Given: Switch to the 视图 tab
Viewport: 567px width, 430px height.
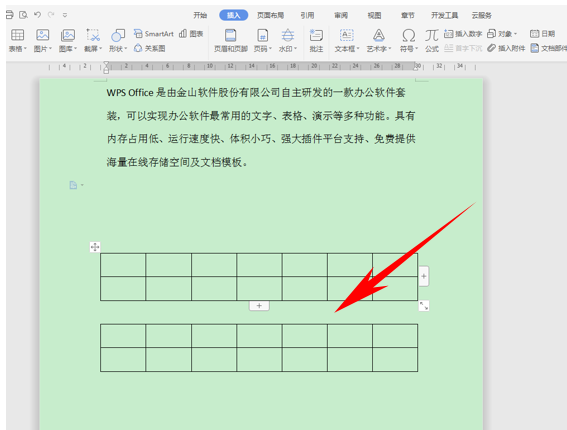Looking at the screenshot, I should click(374, 15).
